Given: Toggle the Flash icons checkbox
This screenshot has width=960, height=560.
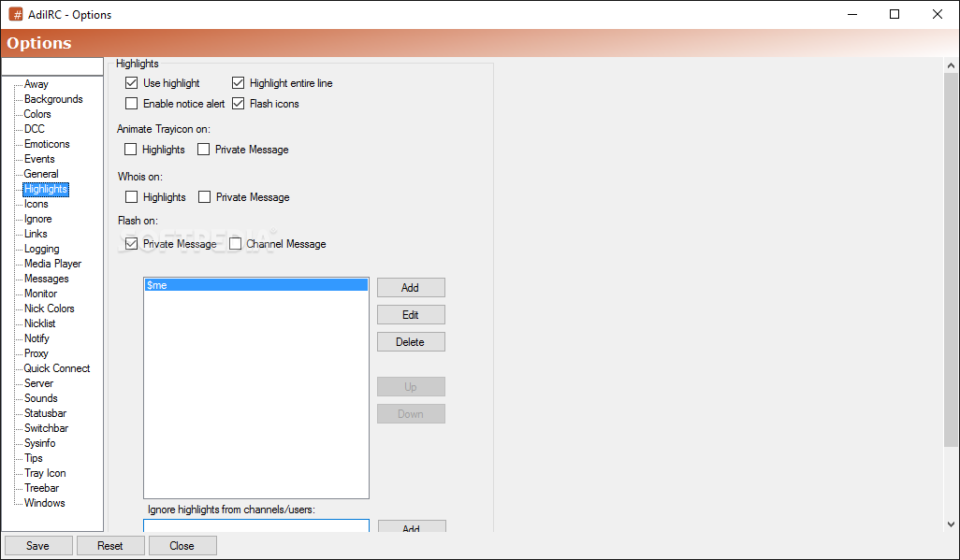Looking at the screenshot, I should 239,104.
